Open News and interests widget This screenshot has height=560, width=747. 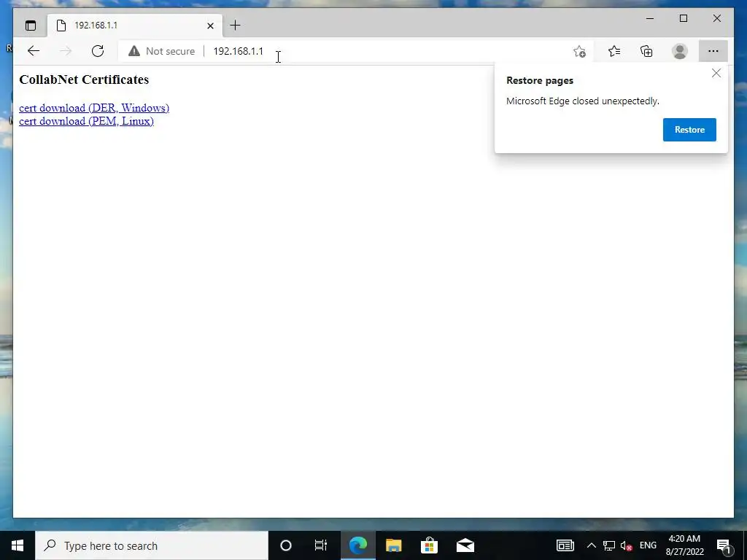(x=565, y=545)
